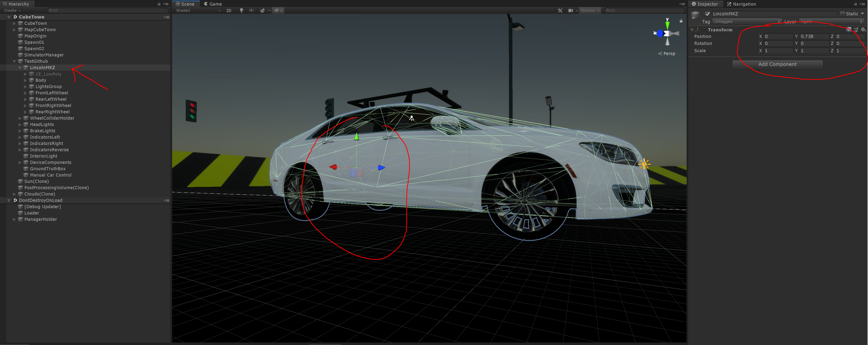Click the hidden objects eye counter icon
Screen dimensions: 868x345
coord(278,10)
